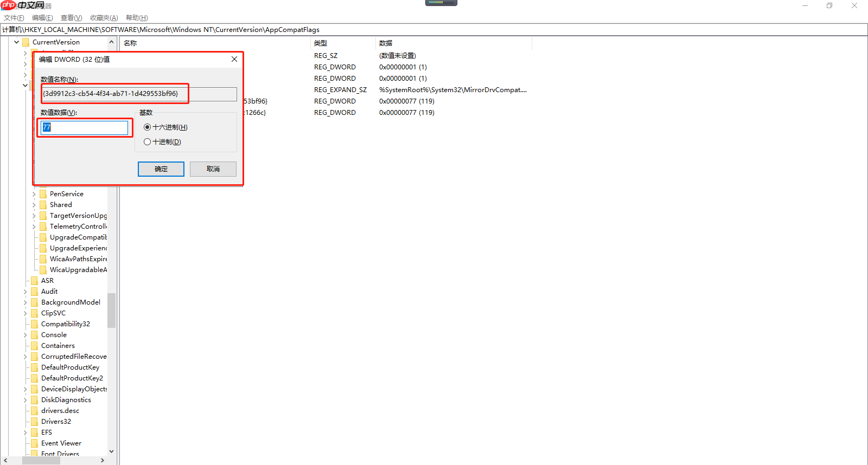Open the 收藏夹(A) menu
The height and width of the screenshot is (465, 868).
pyautogui.click(x=104, y=18)
